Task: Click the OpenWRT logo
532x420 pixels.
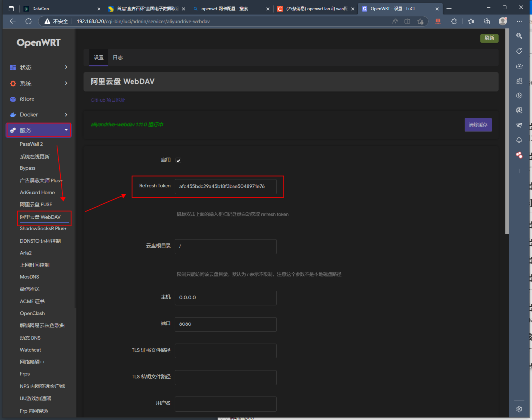Action: (x=38, y=43)
